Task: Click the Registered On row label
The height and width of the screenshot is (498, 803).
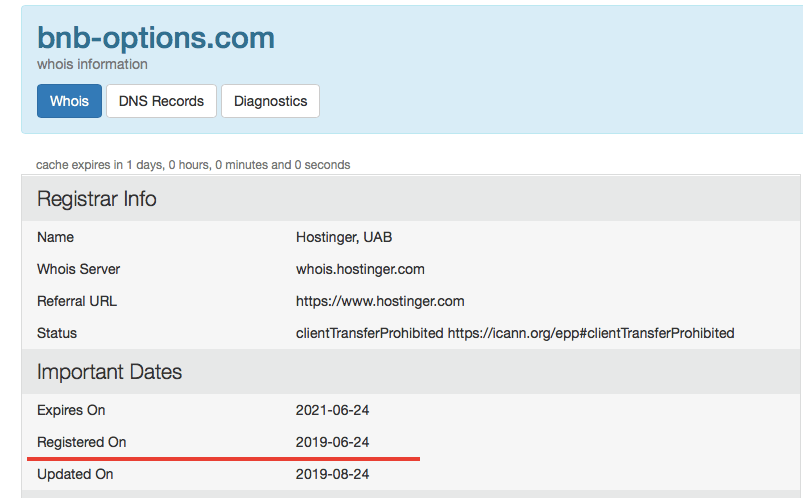Action: (82, 442)
